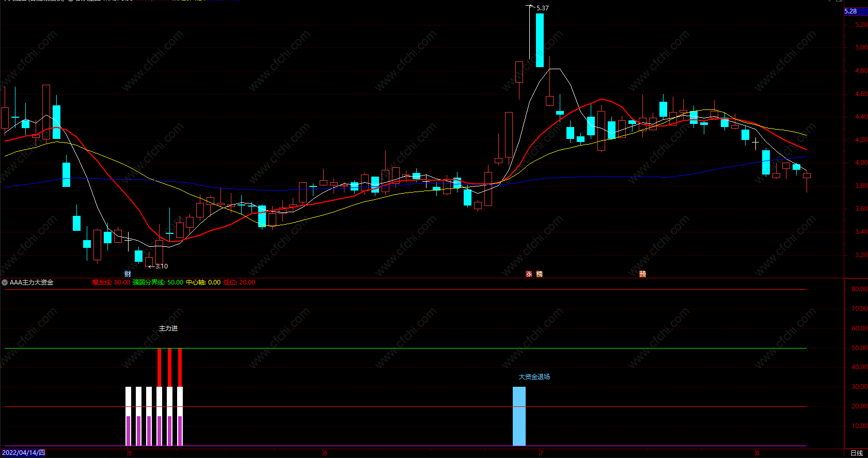Click the 日线 period button
The image size is (868, 458).
(857, 453)
